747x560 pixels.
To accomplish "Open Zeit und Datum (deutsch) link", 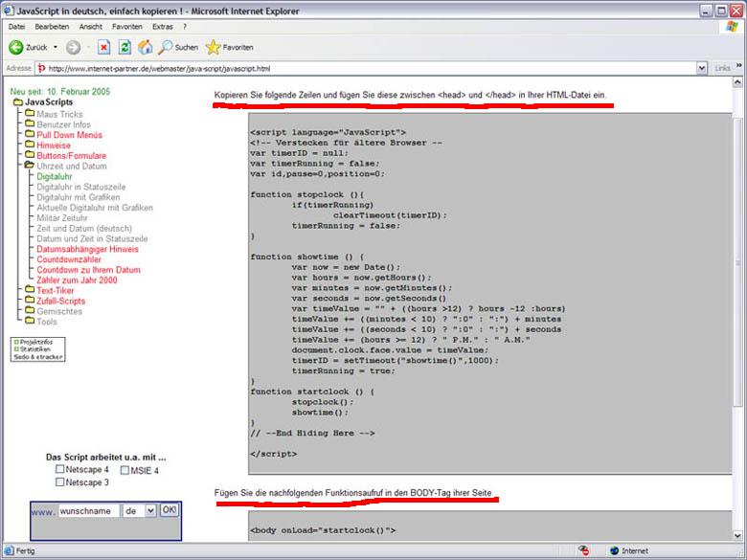I will tap(84, 229).
